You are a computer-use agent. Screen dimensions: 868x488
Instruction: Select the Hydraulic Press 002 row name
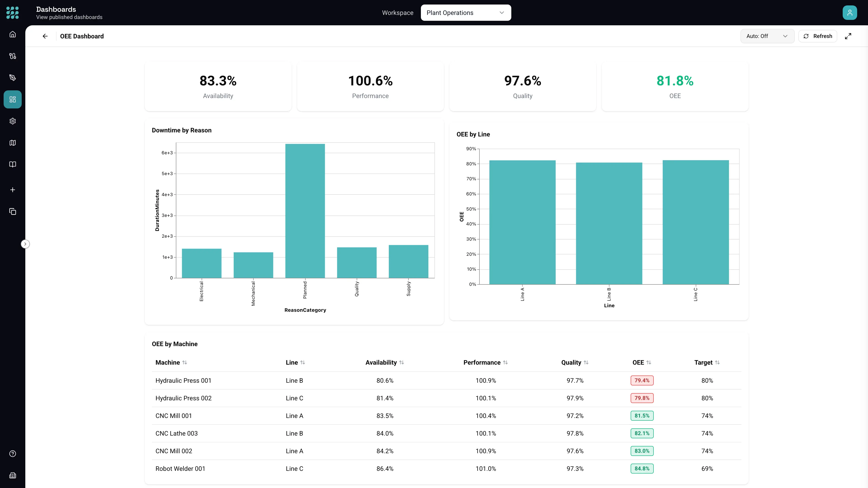pos(183,398)
